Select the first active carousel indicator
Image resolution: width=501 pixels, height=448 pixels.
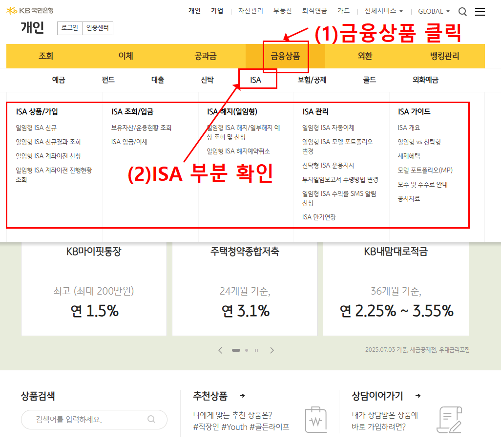tap(236, 350)
